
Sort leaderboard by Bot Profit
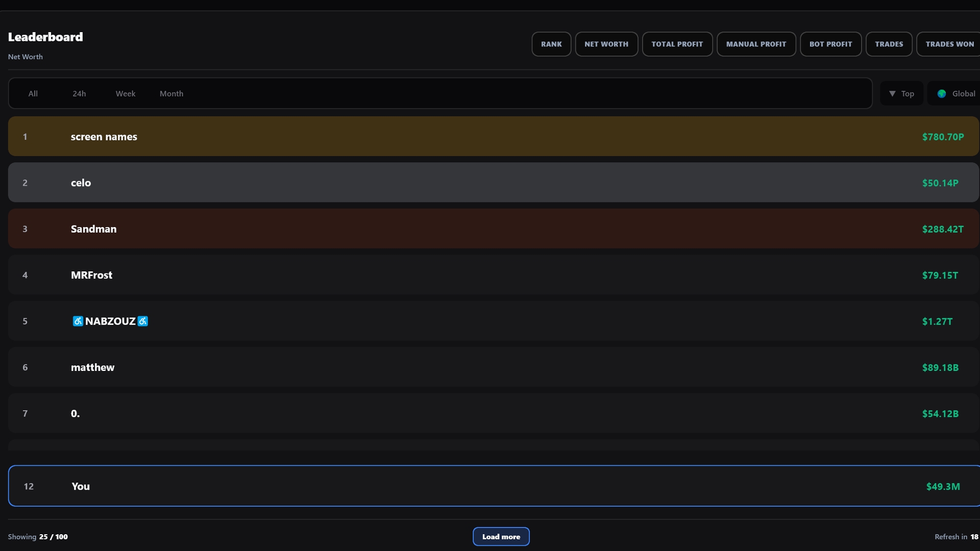pos(830,44)
